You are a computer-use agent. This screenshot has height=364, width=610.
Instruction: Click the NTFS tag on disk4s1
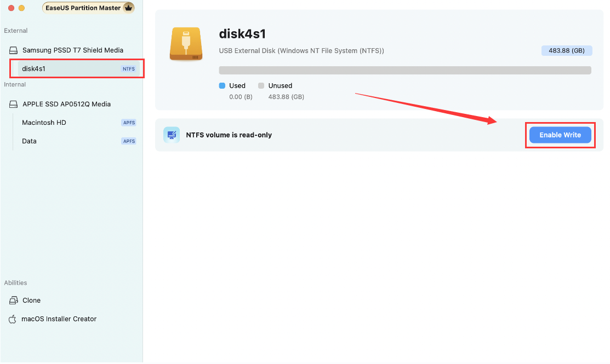coord(129,69)
